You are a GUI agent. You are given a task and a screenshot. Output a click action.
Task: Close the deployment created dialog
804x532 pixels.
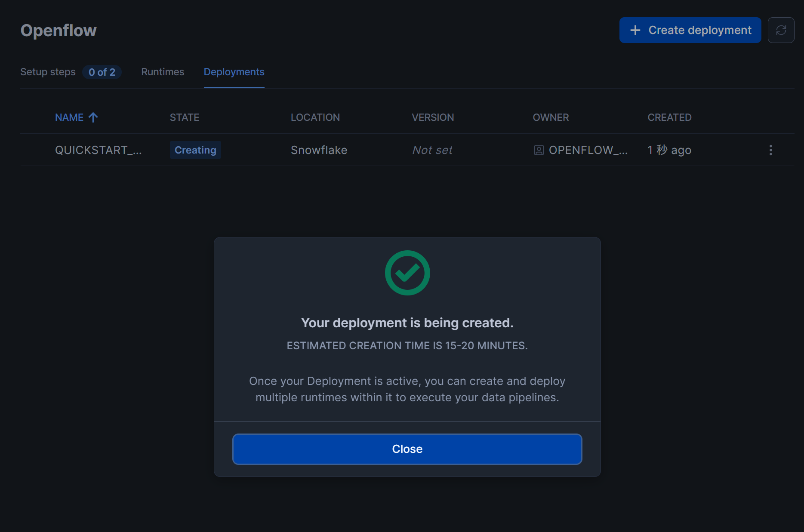click(407, 449)
